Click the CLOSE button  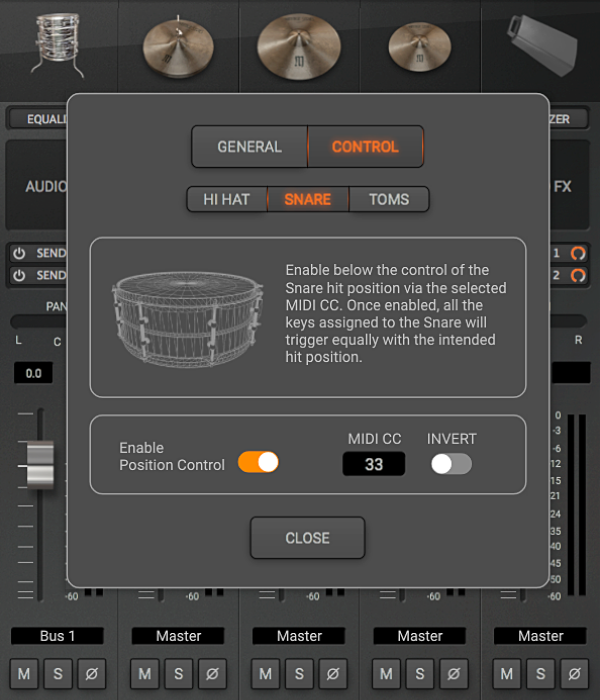tap(308, 538)
